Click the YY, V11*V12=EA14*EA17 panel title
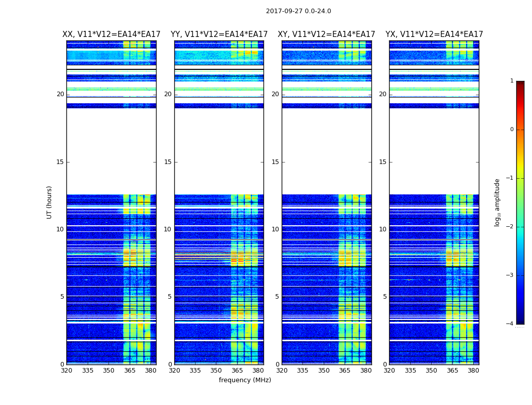 point(219,34)
